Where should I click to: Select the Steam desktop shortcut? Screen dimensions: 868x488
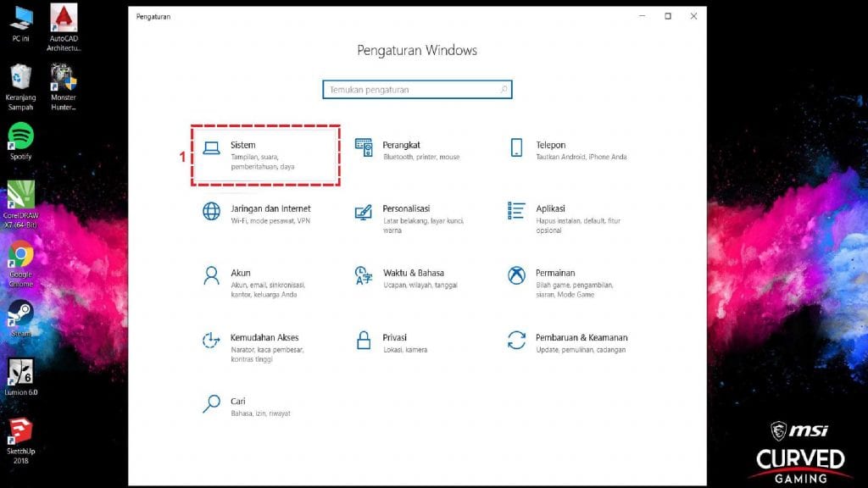(20, 319)
